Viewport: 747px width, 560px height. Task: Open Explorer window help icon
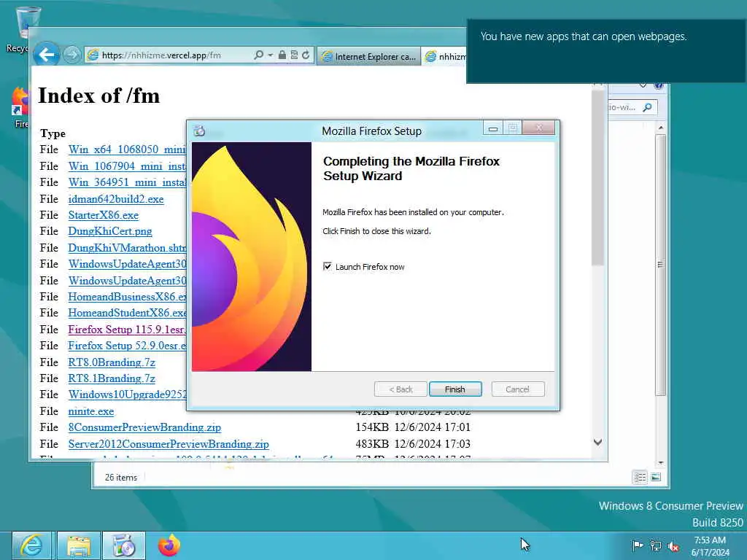[659, 86]
